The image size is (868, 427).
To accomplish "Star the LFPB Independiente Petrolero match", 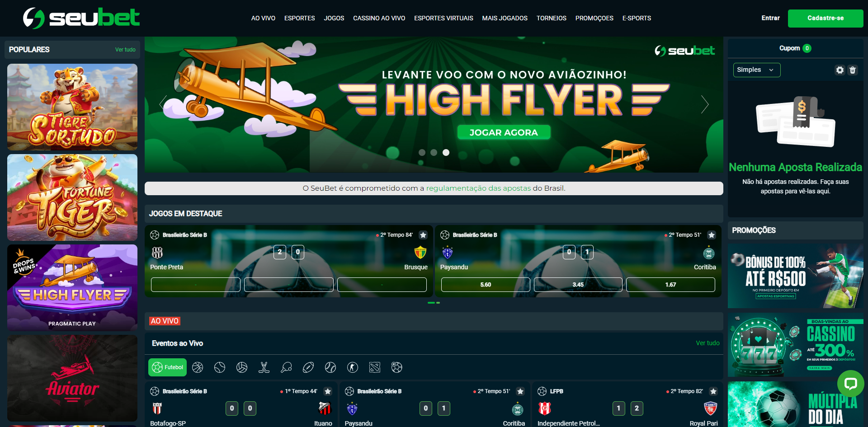I will coord(713,391).
